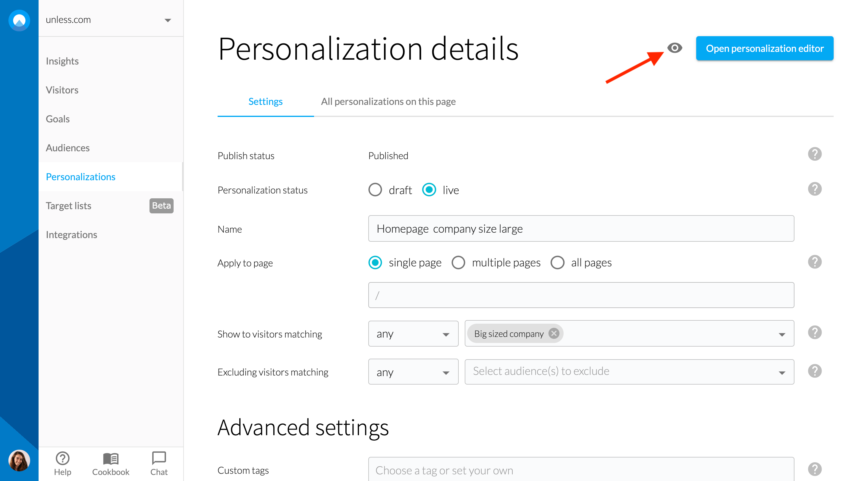Open Select audience(s) to exclude dropdown
This screenshot has width=868, height=481.
point(629,372)
